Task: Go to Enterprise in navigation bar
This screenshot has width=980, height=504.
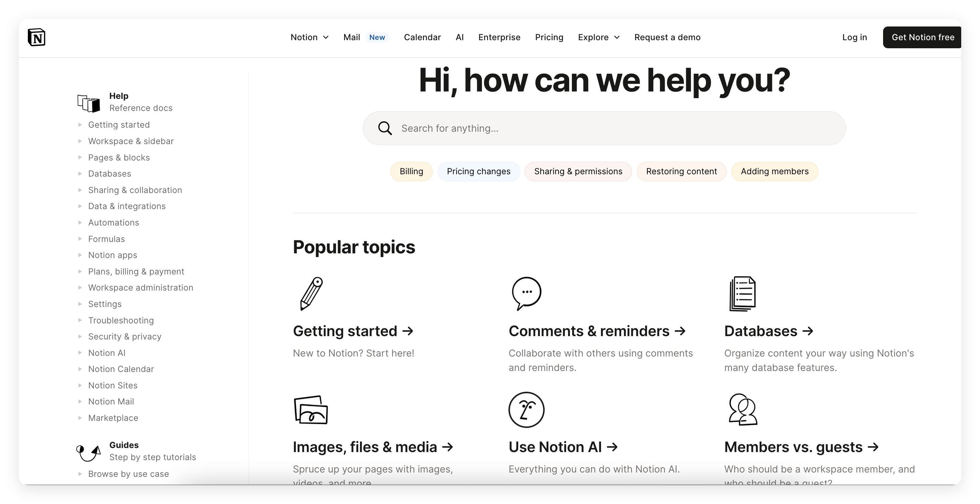Action: pyautogui.click(x=499, y=37)
